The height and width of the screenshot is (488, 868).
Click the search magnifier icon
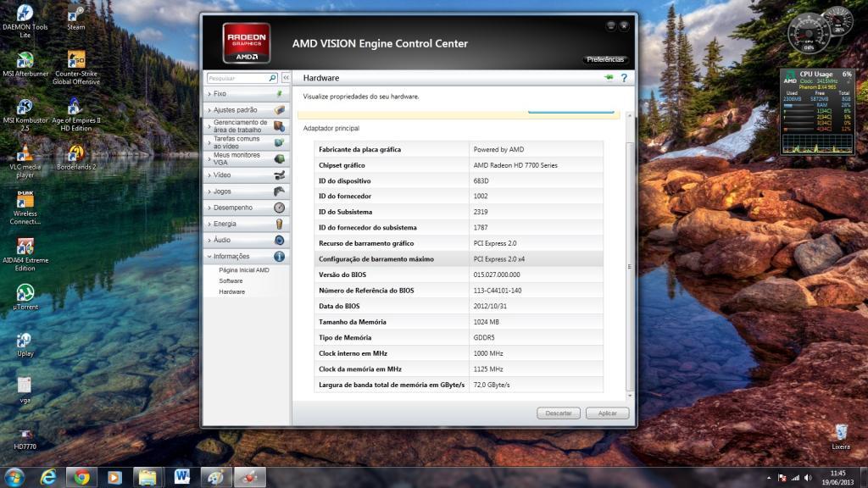272,78
